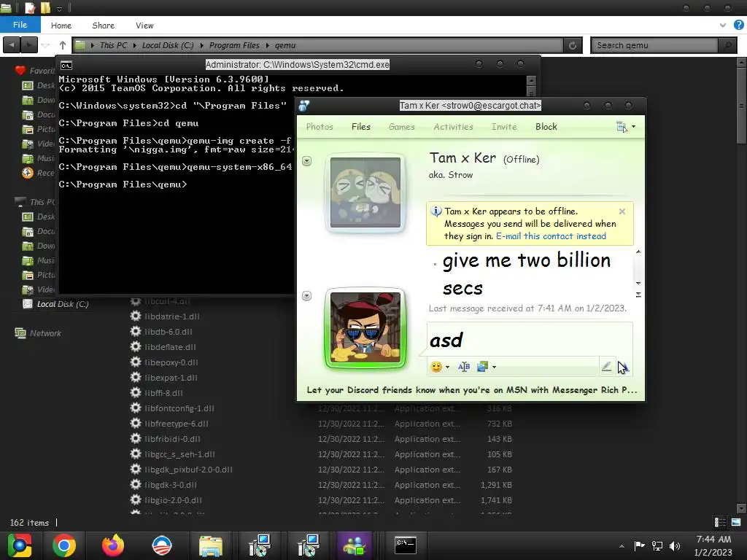Click the message input box containing 'asd'
The height and width of the screenshot is (560, 747).
tap(530, 340)
